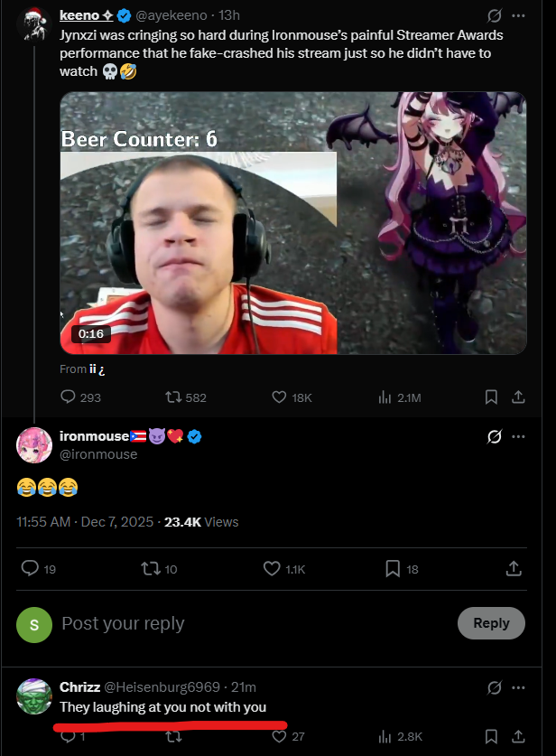Viewport: 556px width, 756px height.
Task: Open more options on keeno's tweet
Action: point(518,15)
